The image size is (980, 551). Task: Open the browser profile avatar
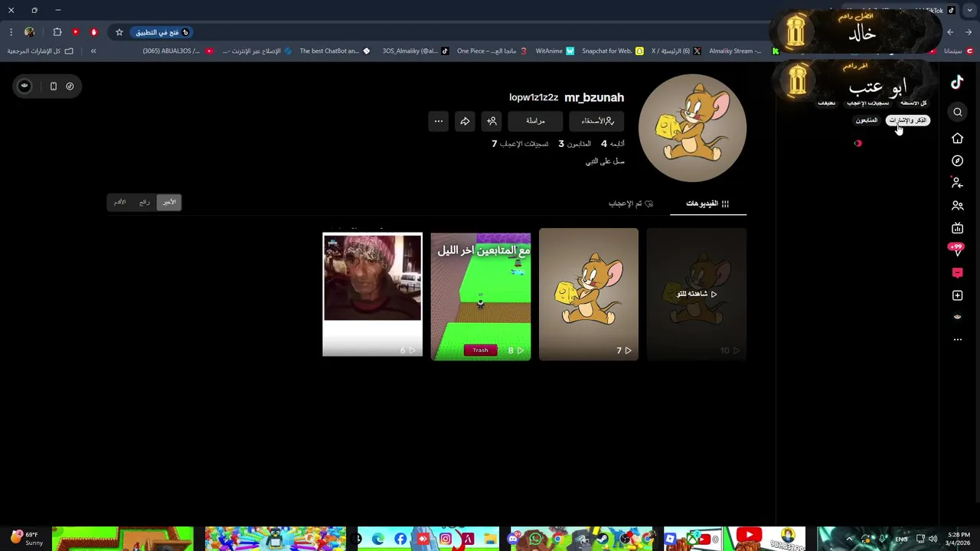(x=29, y=32)
